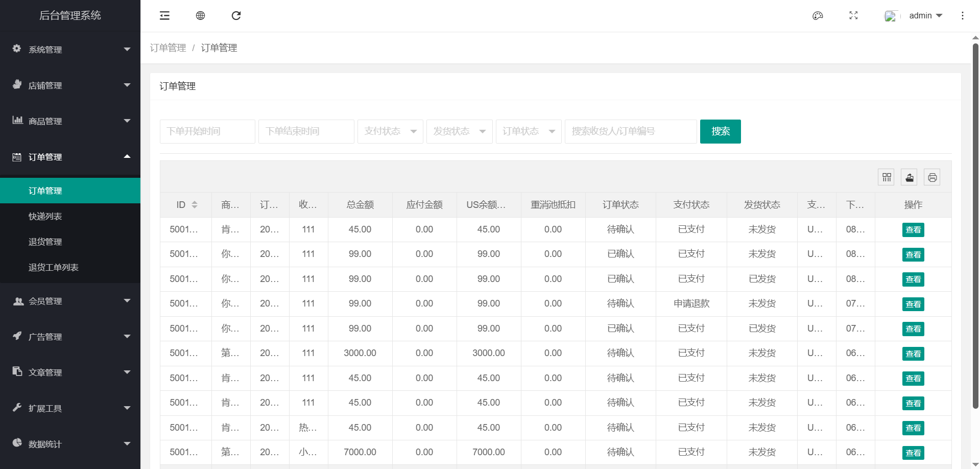
Task: Expand the admin user dropdown
Action: pyautogui.click(x=925, y=16)
